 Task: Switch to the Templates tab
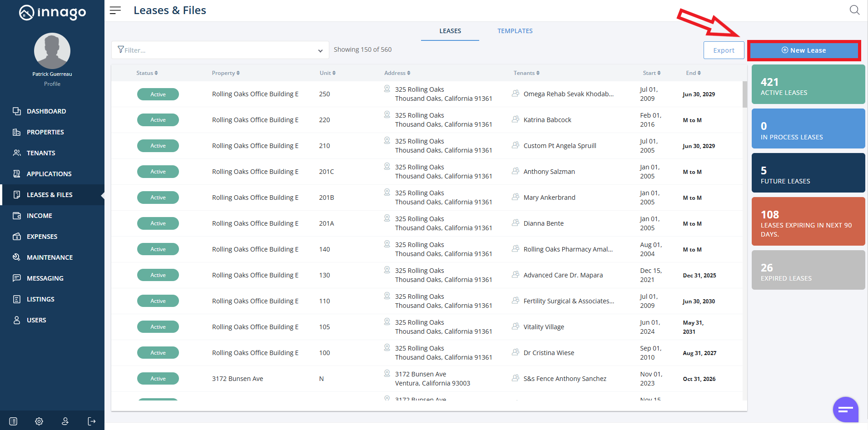515,31
